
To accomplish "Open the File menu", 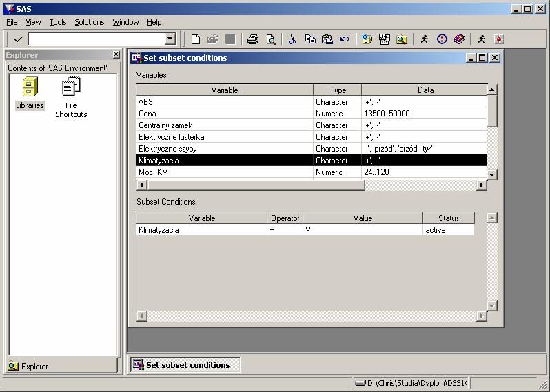I will point(12,22).
